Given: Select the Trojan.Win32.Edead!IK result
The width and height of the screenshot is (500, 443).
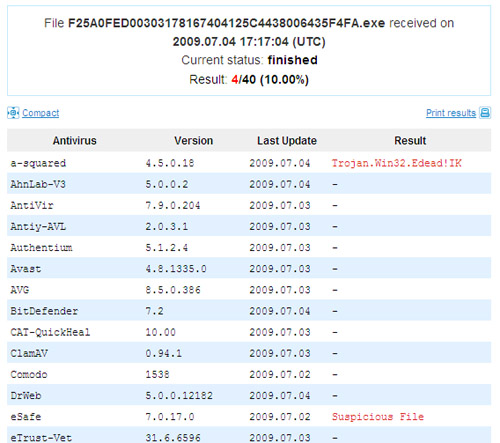Looking at the screenshot, I should click(x=397, y=163).
